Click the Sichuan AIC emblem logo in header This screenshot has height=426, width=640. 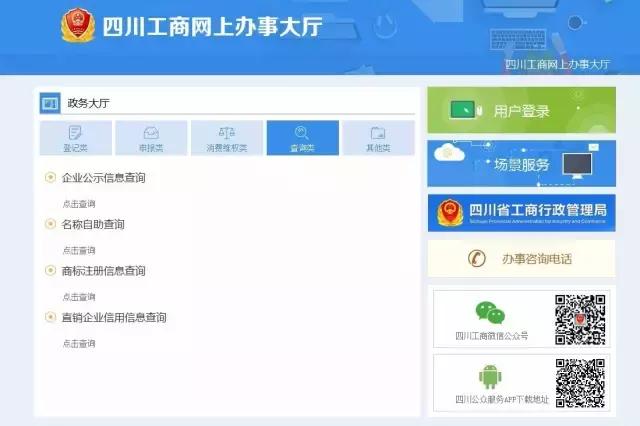pos(78,25)
